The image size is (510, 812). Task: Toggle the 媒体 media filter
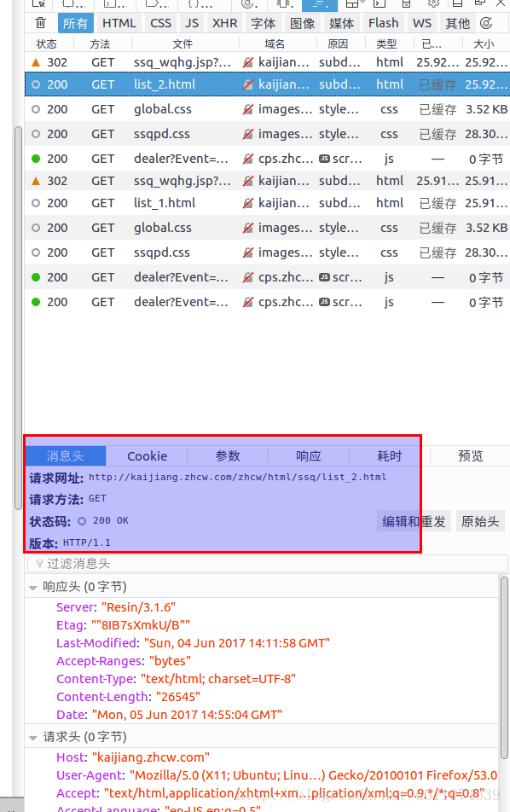(x=342, y=23)
